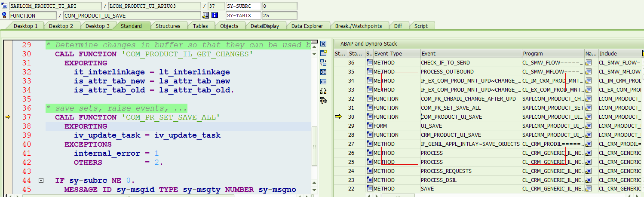The height and width of the screenshot is (197, 644).
Task: Click the full screen tool icon
Action: click(x=323, y=72)
